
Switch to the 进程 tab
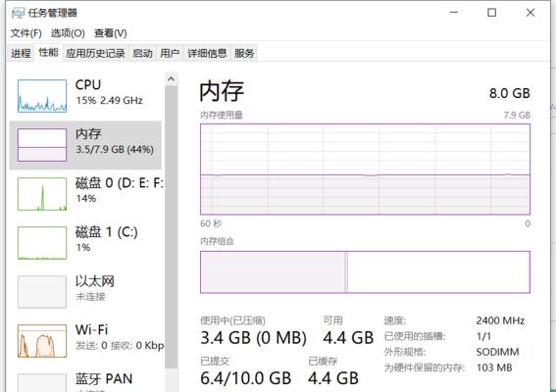pos(21,53)
